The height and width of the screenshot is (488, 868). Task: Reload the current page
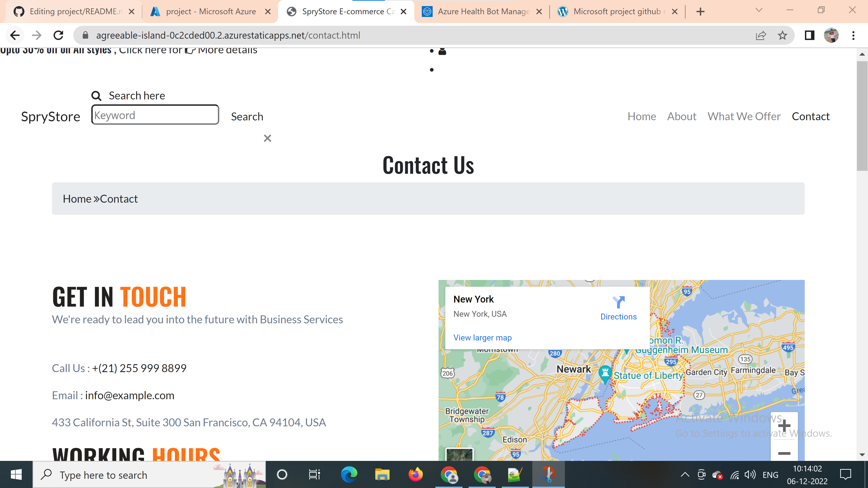click(59, 35)
